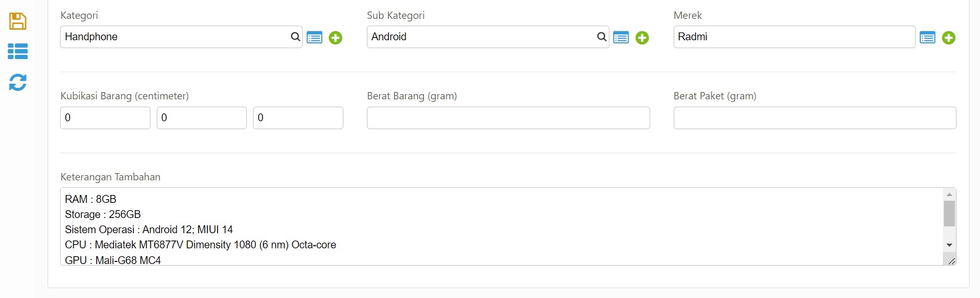Add new Kategori with green plus

click(x=336, y=38)
